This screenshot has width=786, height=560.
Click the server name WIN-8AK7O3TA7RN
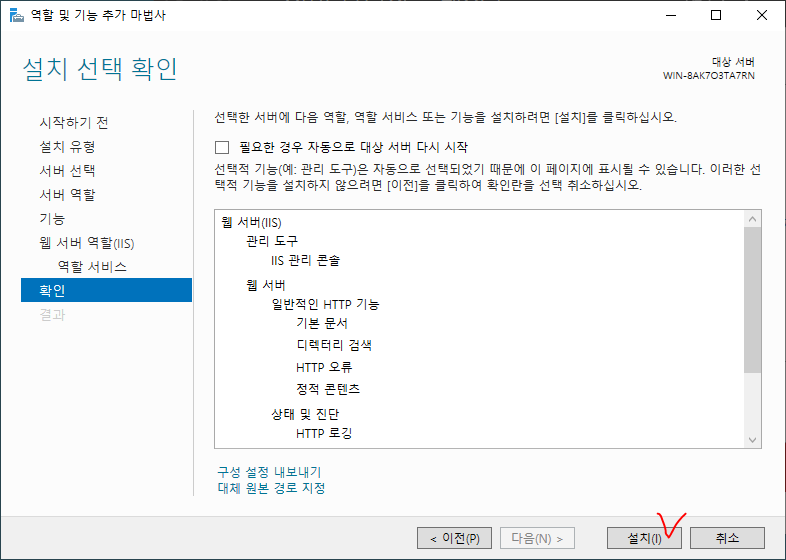pos(708,76)
